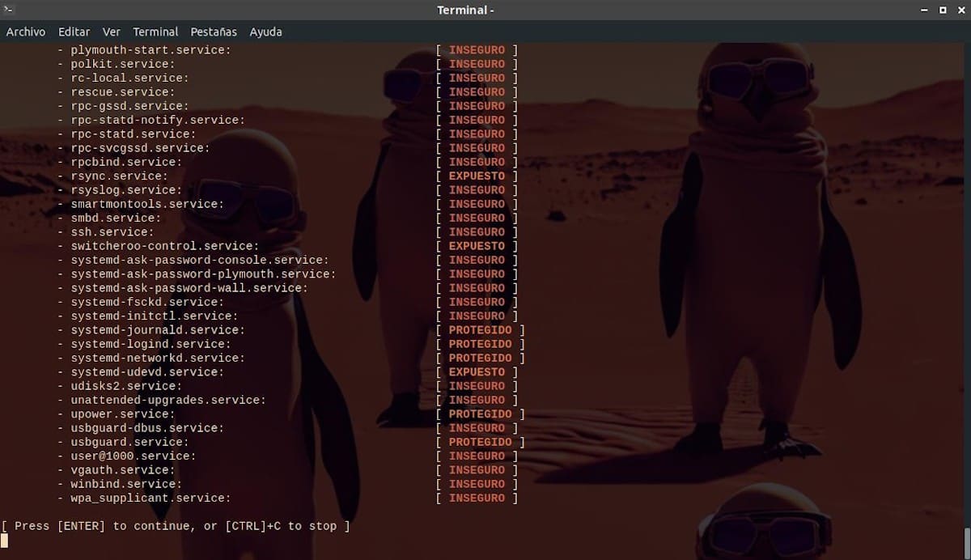Image resolution: width=971 pixels, height=560 pixels.
Task: Select systemd-logind.service line
Action: point(291,344)
